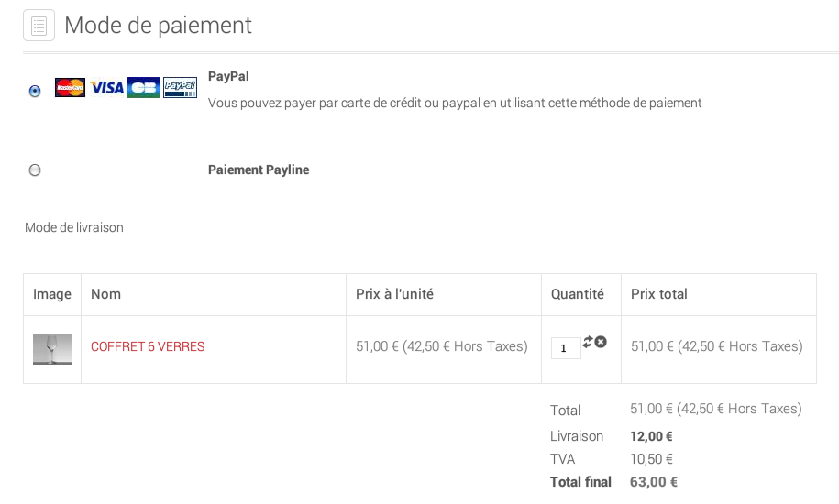Screen dimensions: 839x504
Task: Focus the quantity input field
Action: pyautogui.click(x=566, y=348)
